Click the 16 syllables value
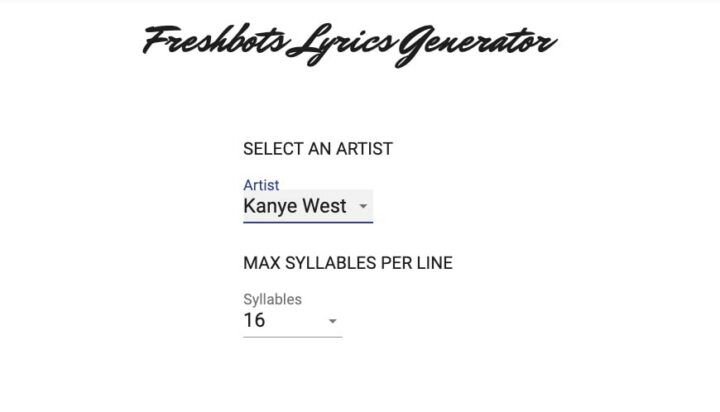The image size is (720, 412). click(x=255, y=321)
